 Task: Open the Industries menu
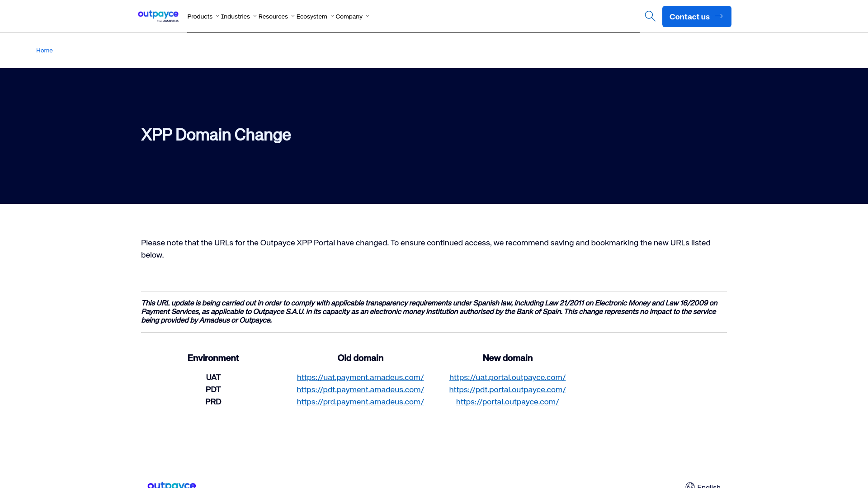pyautogui.click(x=236, y=16)
